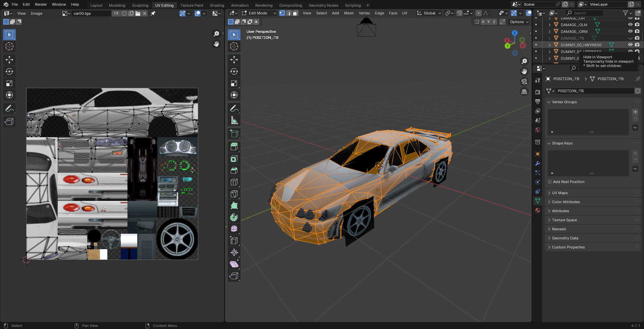Select the Spin tool

234,217
